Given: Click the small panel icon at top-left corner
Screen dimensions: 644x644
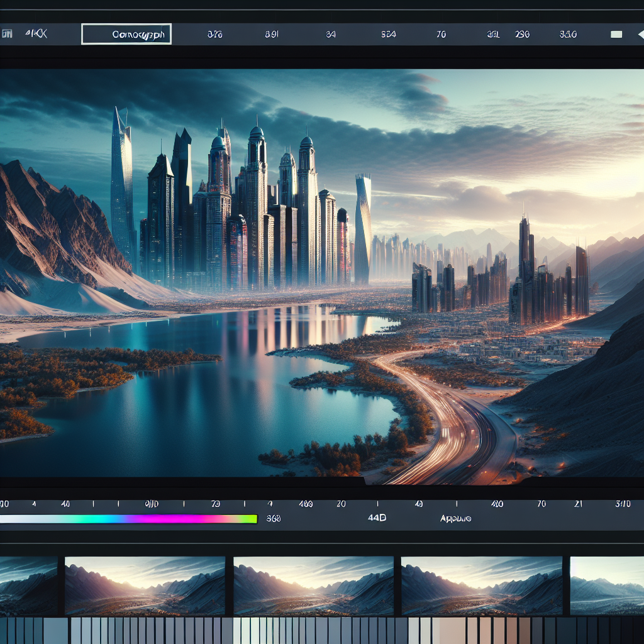Looking at the screenshot, I should pyautogui.click(x=6, y=34).
